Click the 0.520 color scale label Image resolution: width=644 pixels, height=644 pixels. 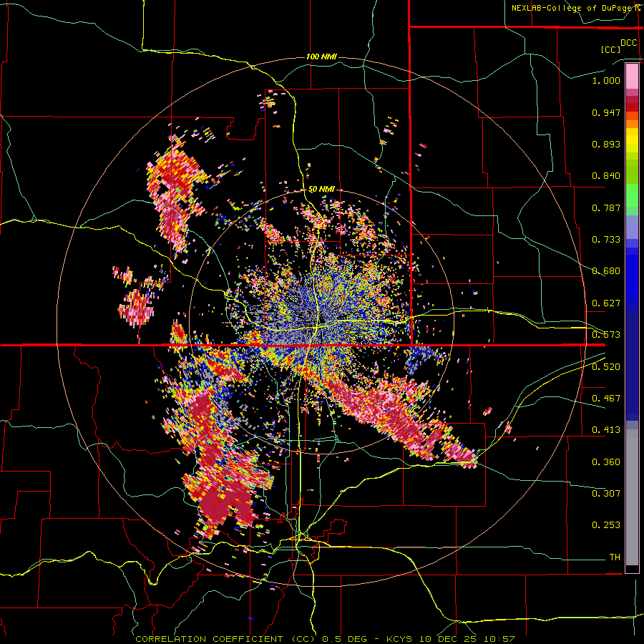(x=606, y=367)
